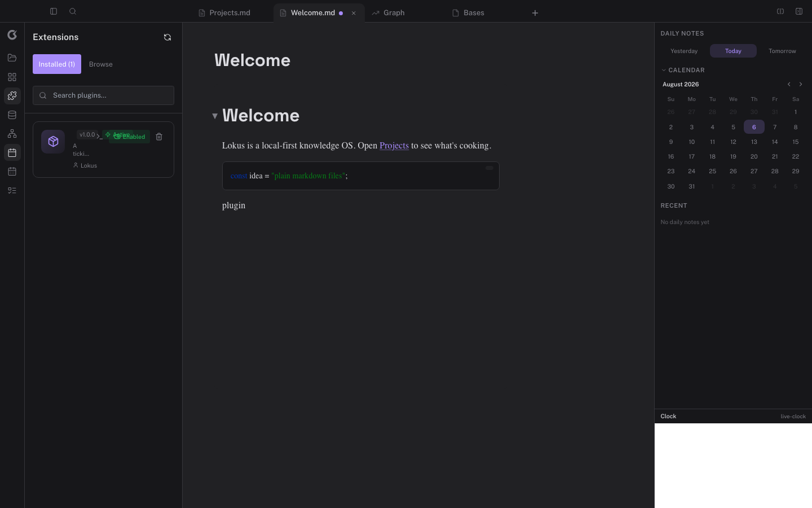Click the purple package plugin icon
This screenshot has height=508, width=812.
pyautogui.click(x=53, y=142)
